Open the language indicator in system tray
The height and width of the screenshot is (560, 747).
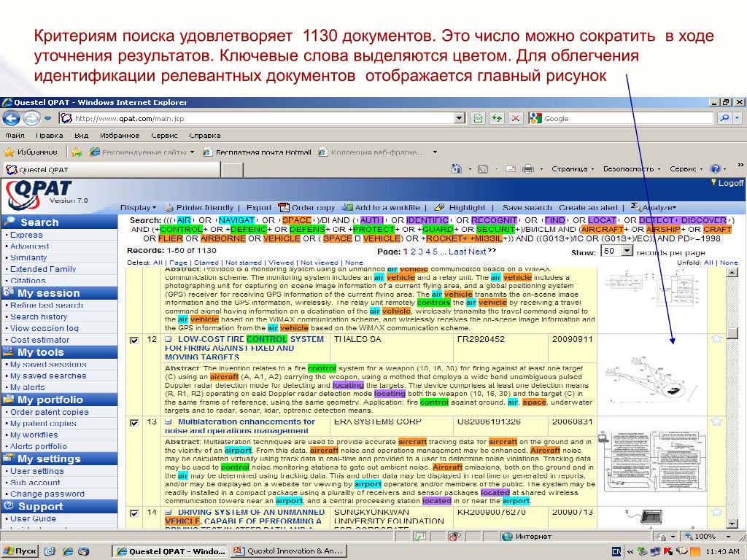[616, 551]
